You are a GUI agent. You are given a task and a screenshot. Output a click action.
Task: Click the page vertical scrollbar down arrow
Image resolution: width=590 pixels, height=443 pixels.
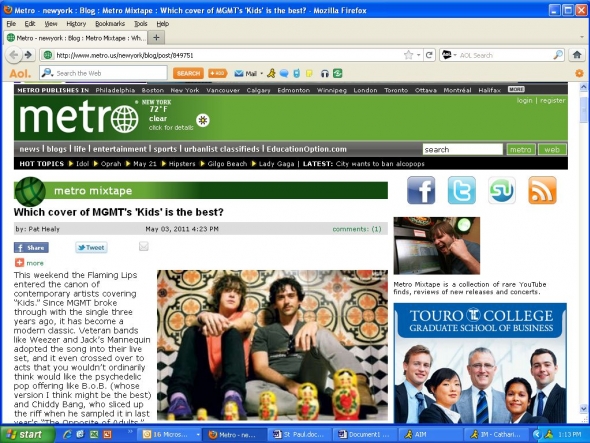583,409
